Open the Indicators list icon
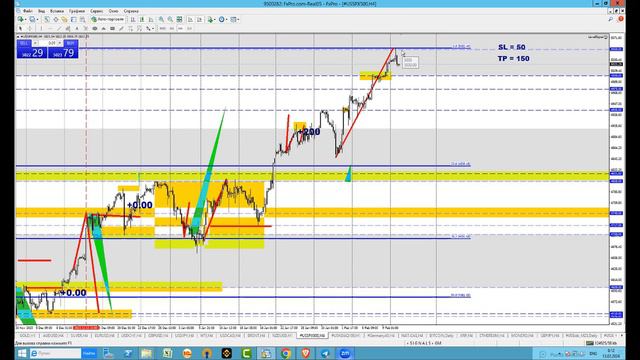The image size is (640, 360). coord(210,19)
